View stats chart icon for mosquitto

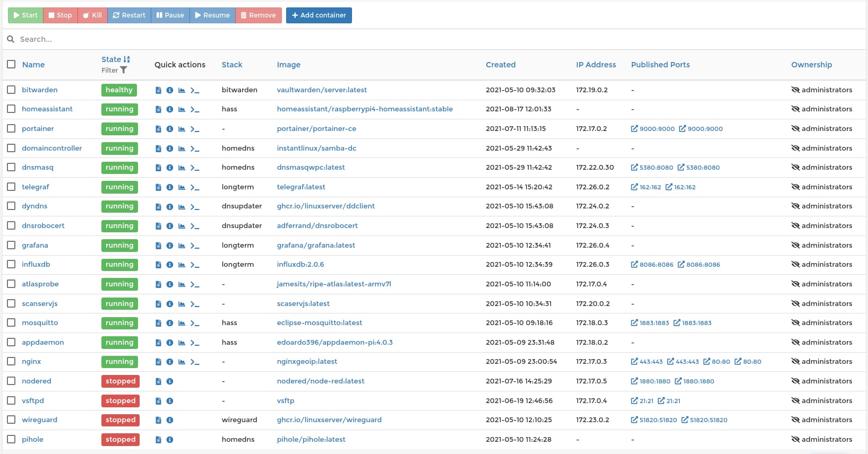(x=182, y=323)
